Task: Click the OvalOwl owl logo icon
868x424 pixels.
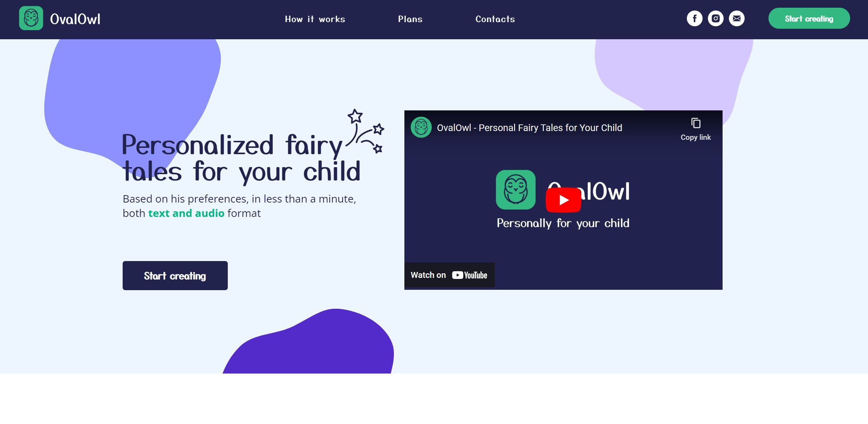Action: [x=30, y=18]
